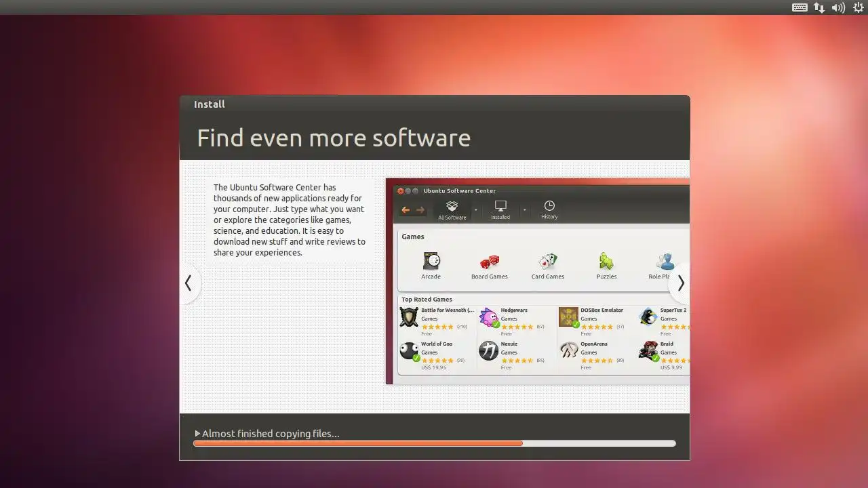Viewport: 868px width, 488px height.
Task: Click the Installed toolbar icon
Action: click(x=500, y=209)
